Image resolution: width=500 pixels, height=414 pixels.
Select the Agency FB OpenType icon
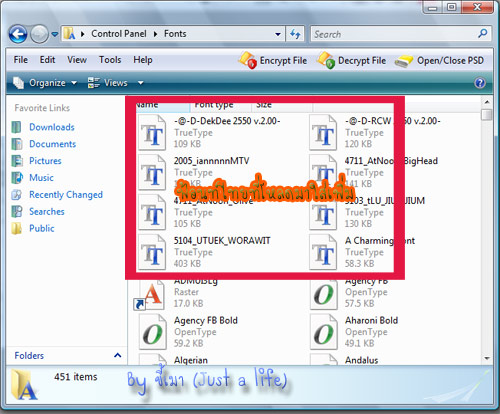tap(323, 295)
